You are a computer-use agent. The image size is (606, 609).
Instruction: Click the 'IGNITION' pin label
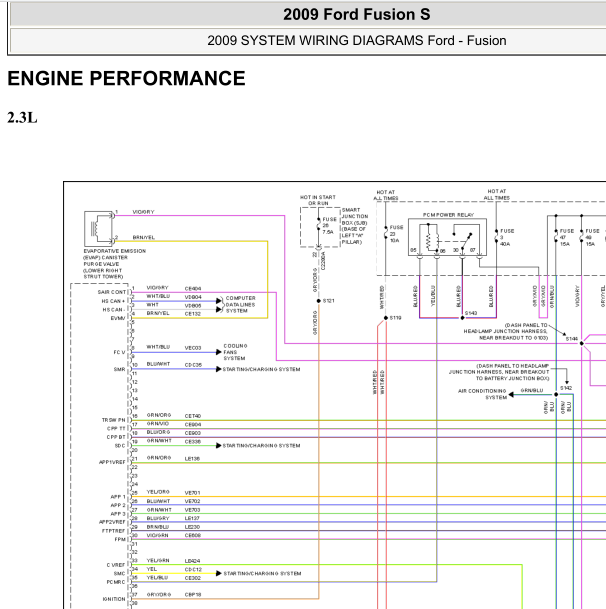[114, 599]
